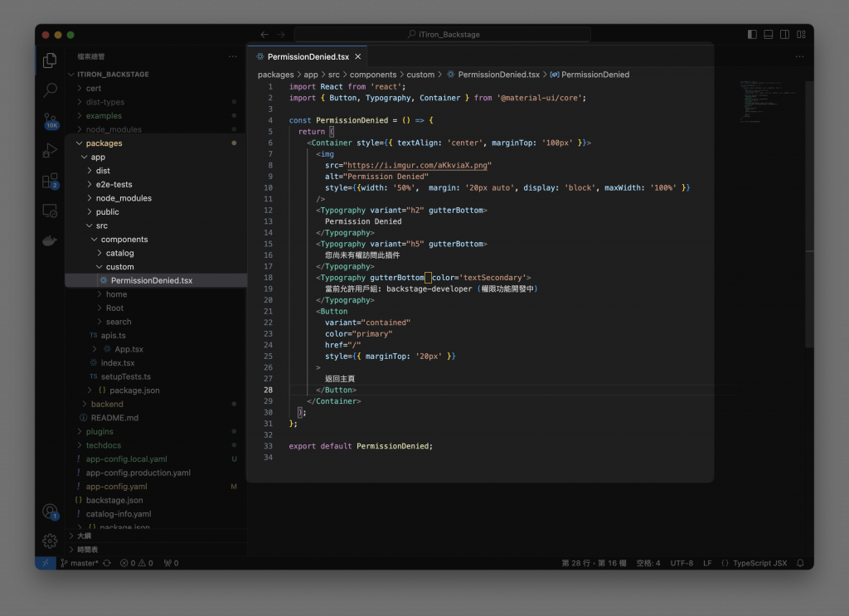The image size is (849, 616).
Task: Expand the 時間表 timeline section
Action: (156, 550)
